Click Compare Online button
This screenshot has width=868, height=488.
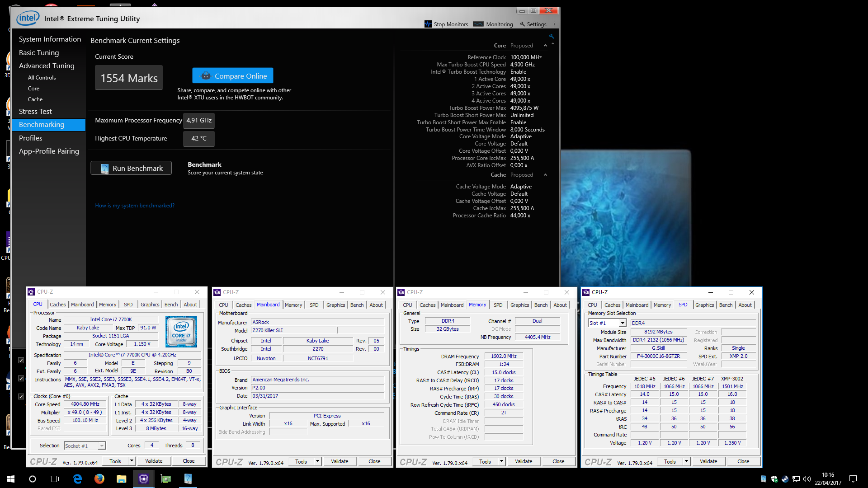coord(233,76)
